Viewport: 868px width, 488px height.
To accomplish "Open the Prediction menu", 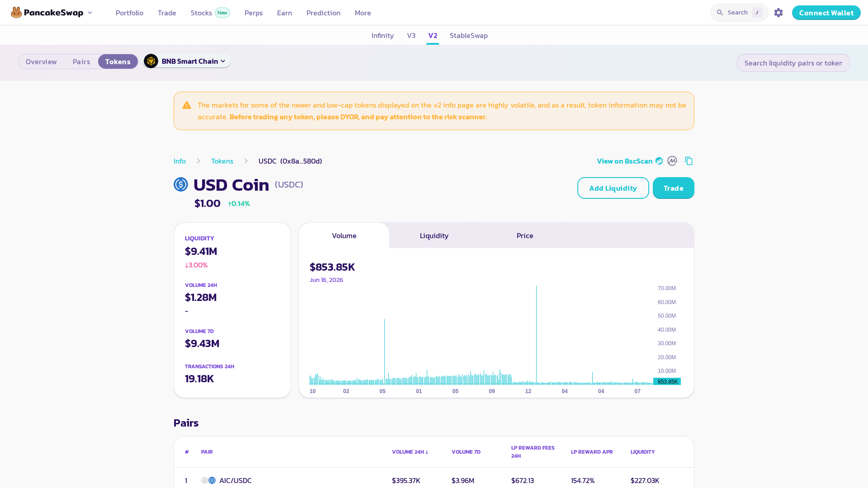I will pyautogui.click(x=323, y=13).
